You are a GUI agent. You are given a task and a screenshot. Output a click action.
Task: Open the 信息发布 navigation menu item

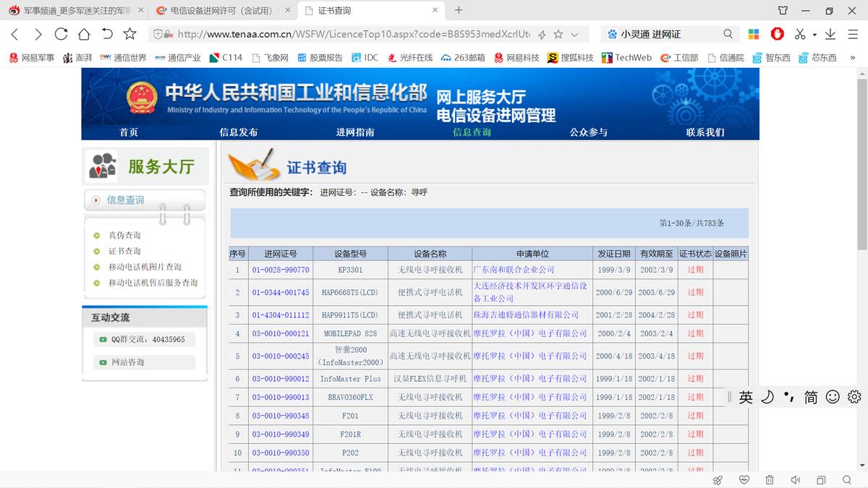238,132
